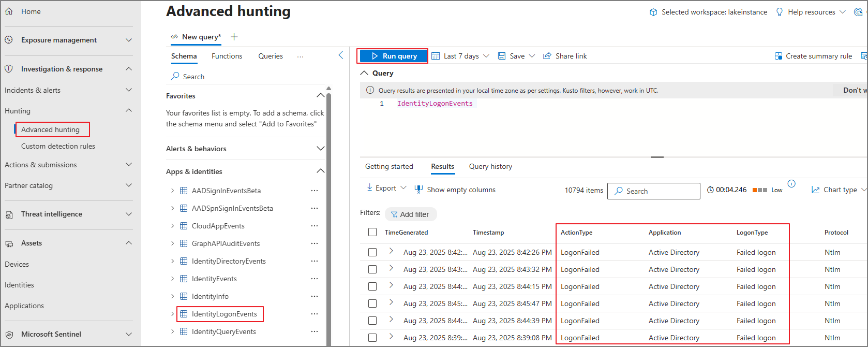Screen dimensions: 868x347
Task: Click the Microsoft Sentinel icon
Action: 9,335
